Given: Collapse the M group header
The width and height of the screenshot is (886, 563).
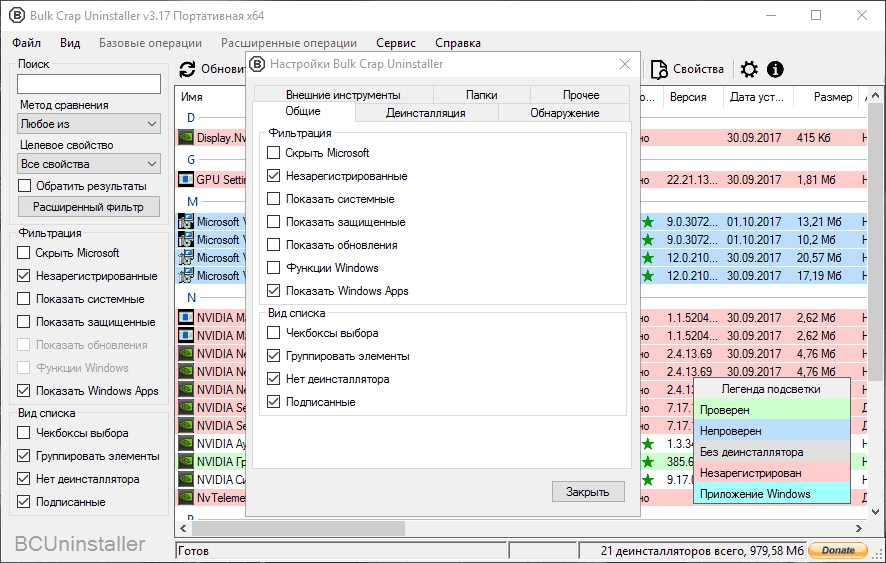Looking at the screenshot, I should coord(192,202).
